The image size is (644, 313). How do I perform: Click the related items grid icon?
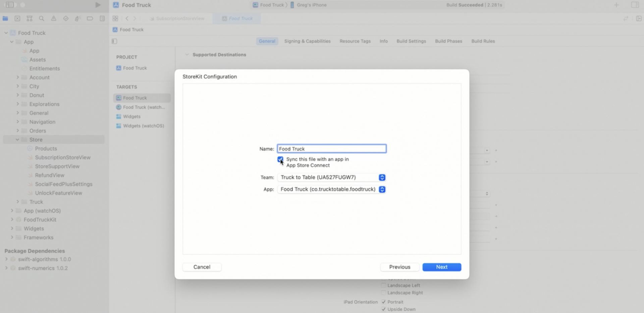click(x=115, y=18)
